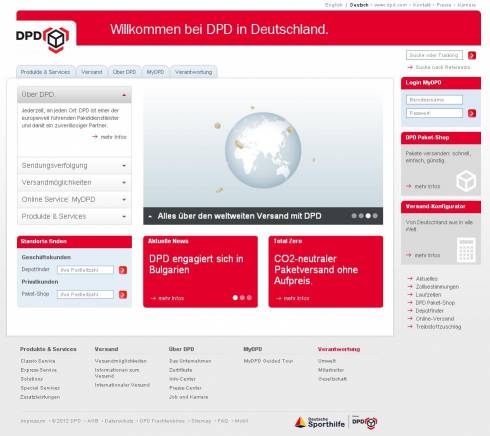490x436 pixels.
Task: Open the Online-Versand quick link
Action: pos(435,319)
